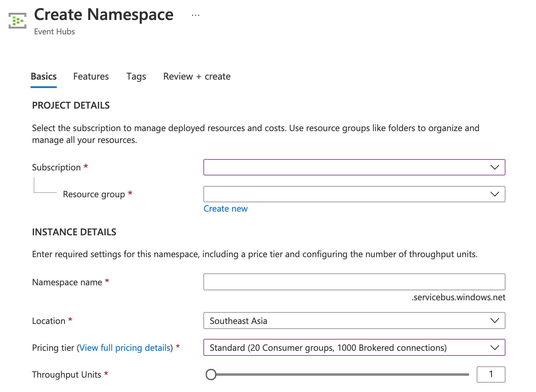Click the Event Hubs namespace icon
Viewport: 536px width, 392px height.
[17, 21]
